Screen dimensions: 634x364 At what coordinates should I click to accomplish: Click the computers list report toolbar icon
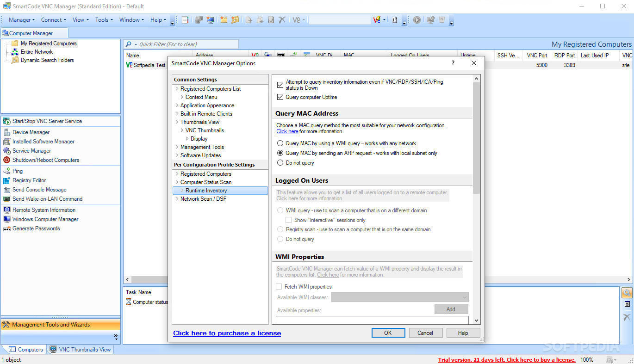185,20
